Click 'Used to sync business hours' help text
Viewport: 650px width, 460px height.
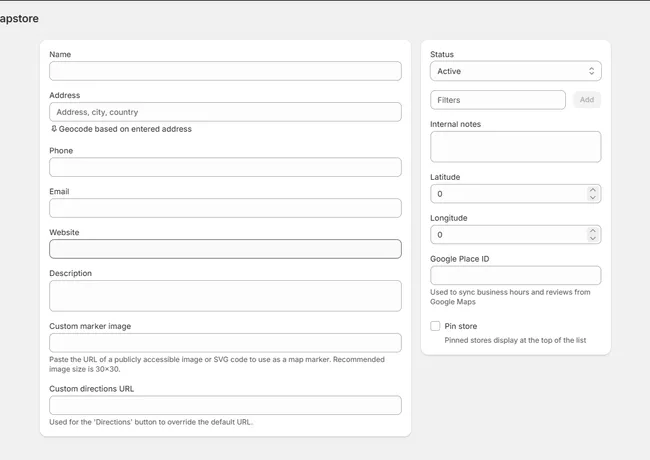coord(510,297)
